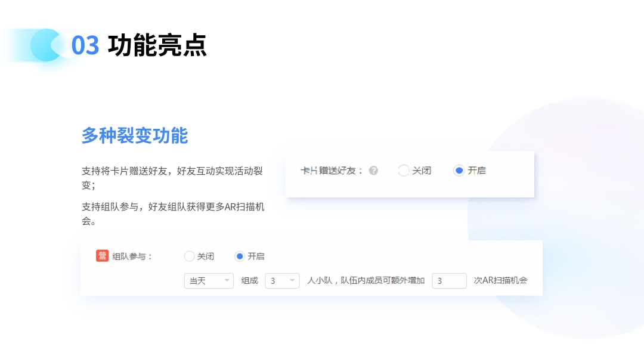The width and height of the screenshot is (644, 362).
Task: Click the 多种裂变功能 heading
Action: [135, 135]
